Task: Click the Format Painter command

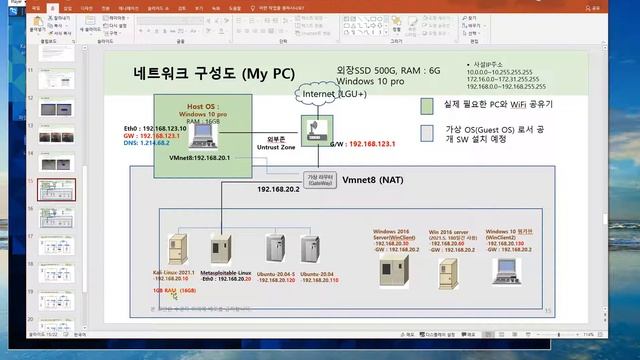Action: click(60, 33)
